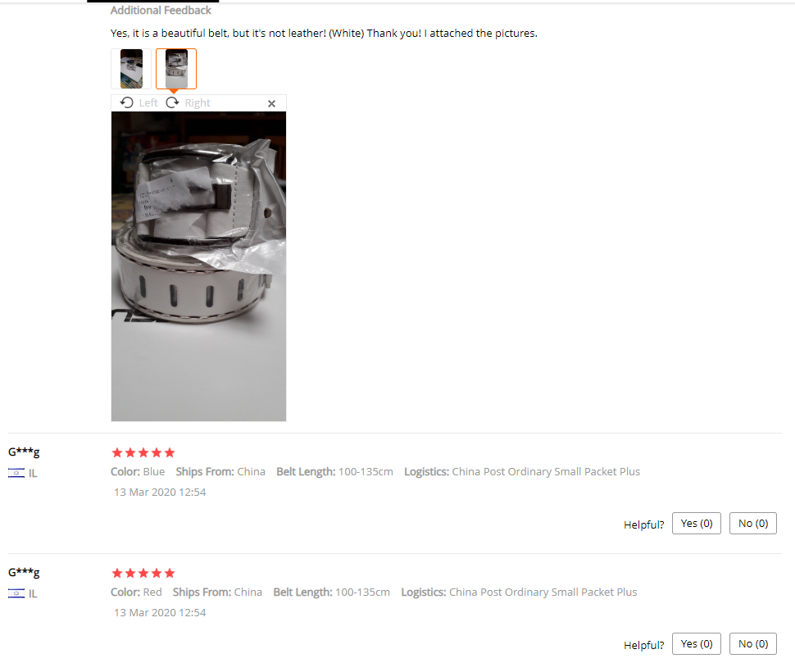Click reviewer name G***g on Red review

tap(24, 572)
